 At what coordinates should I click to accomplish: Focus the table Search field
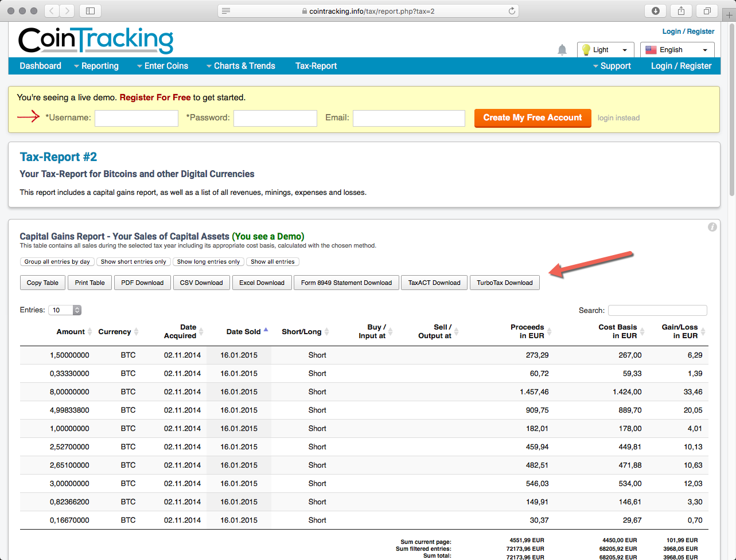[x=657, y=310]
